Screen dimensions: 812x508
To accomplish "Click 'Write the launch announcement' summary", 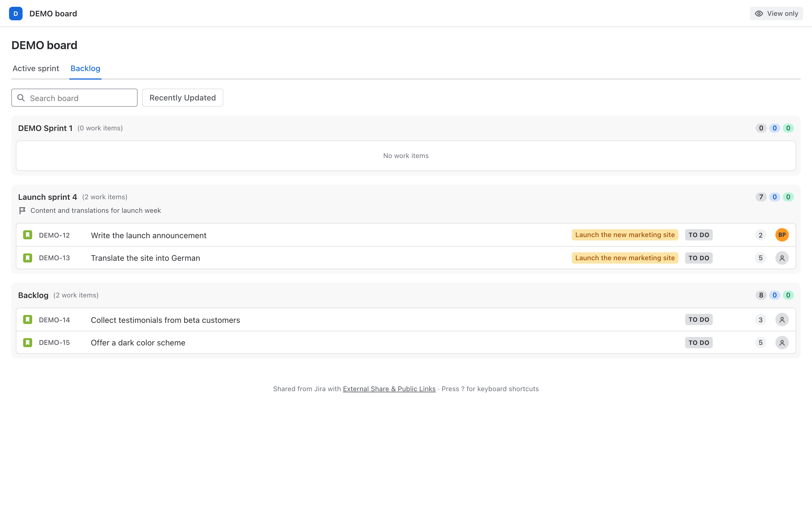I will pos(149,235).
